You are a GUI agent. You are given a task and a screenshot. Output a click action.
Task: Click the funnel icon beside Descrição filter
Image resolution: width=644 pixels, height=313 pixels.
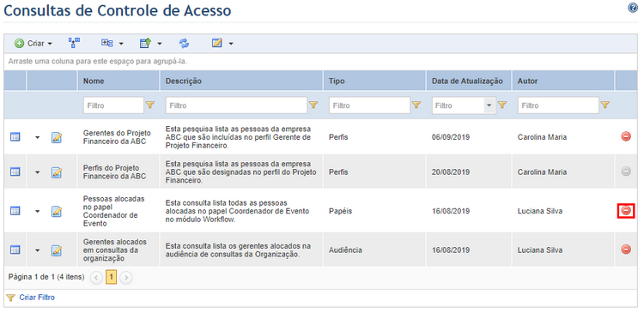pyautogui.click(x=313, y=105)
